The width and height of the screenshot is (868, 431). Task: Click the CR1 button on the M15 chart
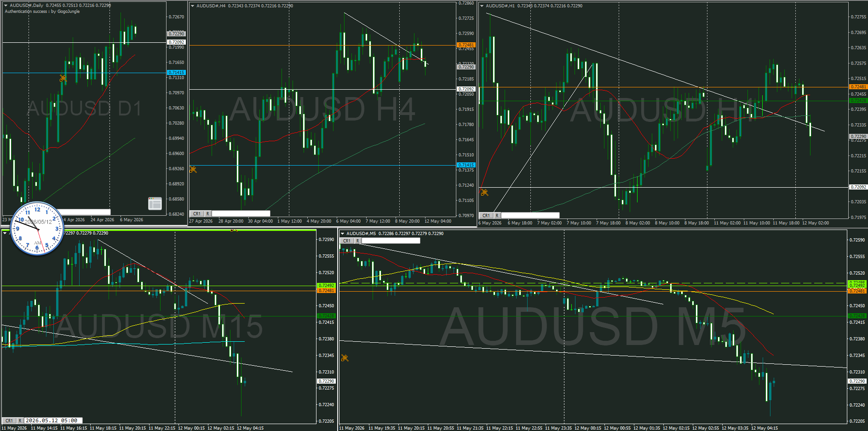(x=9, y=420)
